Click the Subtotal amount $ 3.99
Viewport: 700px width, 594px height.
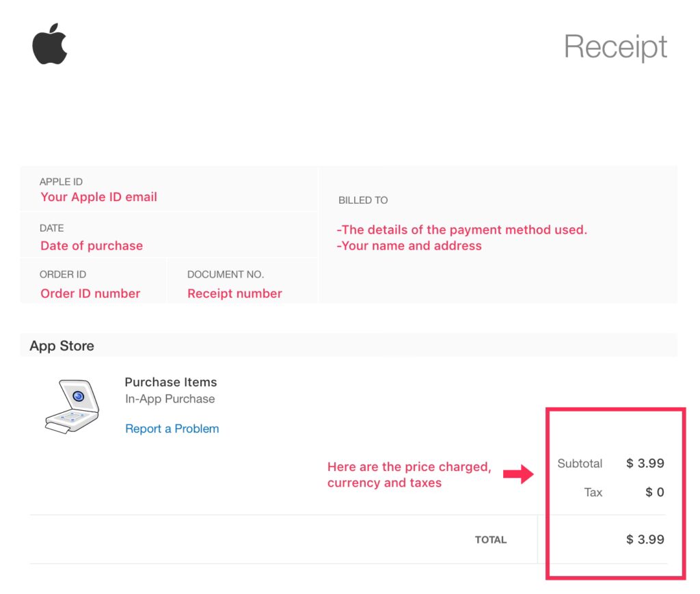[x=645, y=463]
